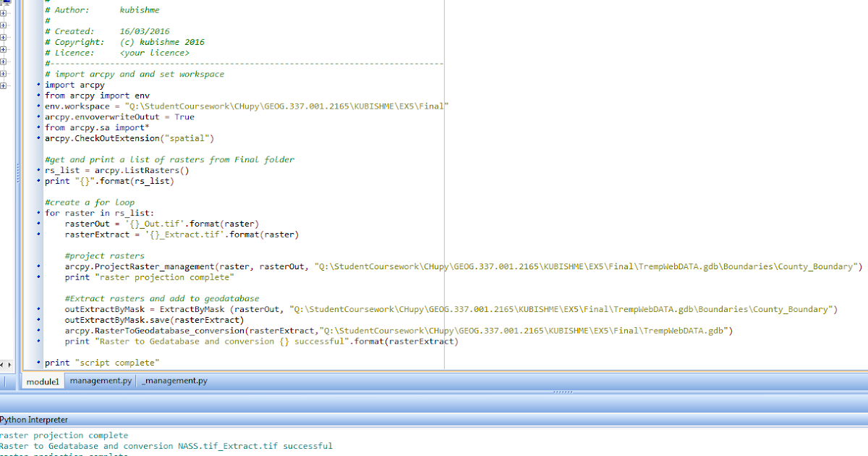Viewport: 868px width, 456px height.
Task: Click the gutter dot beside outExtractByMask.save line
Action: [x=38, y=320]
